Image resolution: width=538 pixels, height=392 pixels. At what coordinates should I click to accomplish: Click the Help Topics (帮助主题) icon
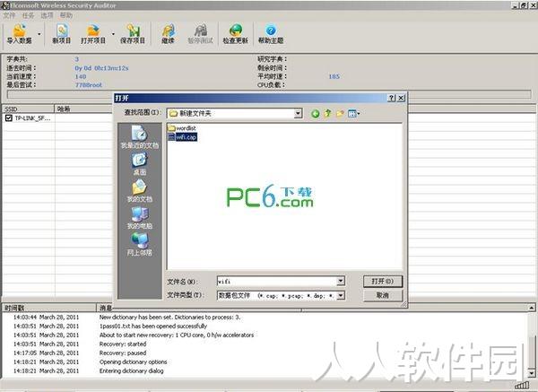pyautogui.click(x=271, y=34)
